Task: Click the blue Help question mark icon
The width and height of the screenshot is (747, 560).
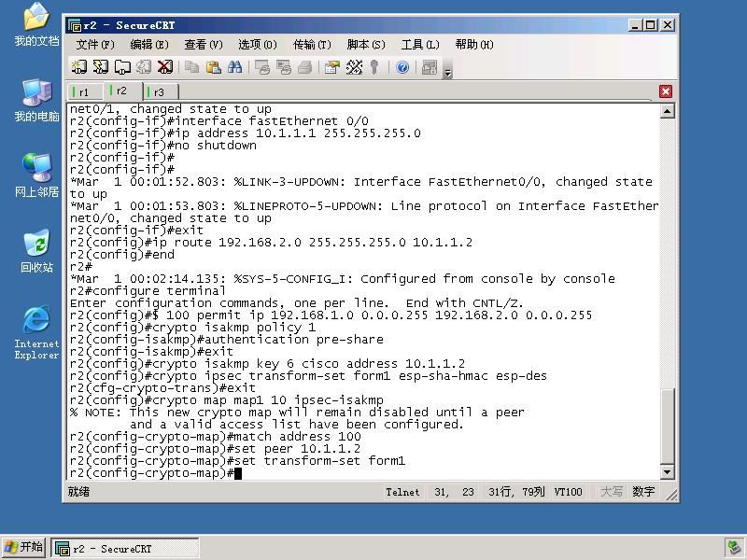Action: pyautogui.click(x=402, y=67)
